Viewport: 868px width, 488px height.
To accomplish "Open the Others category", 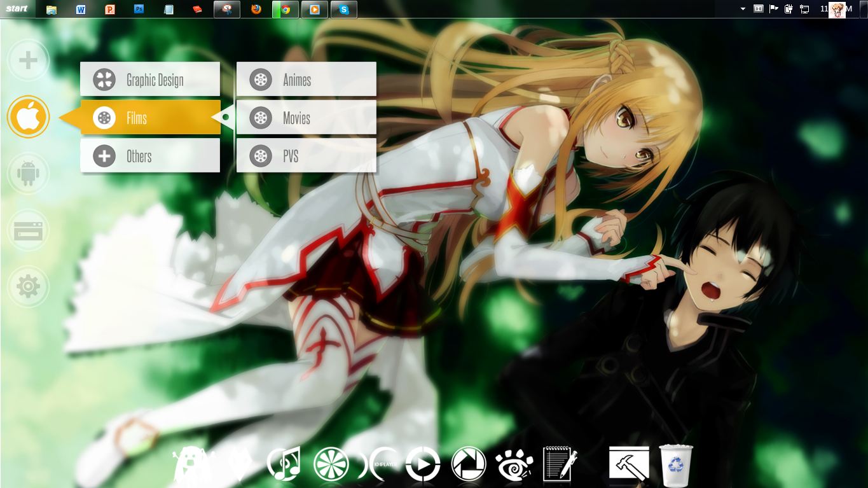I will pos(150,156).
